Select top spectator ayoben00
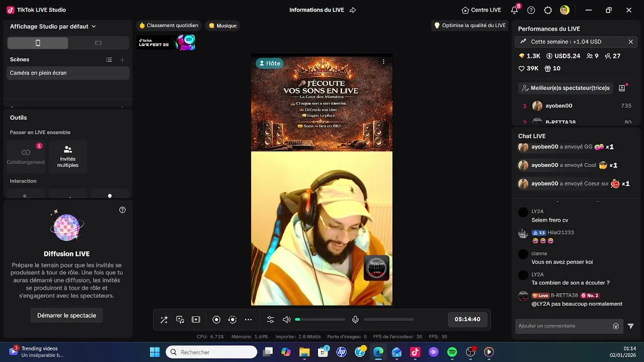This screenshot has height=362, width=644. tap(576, 106)
